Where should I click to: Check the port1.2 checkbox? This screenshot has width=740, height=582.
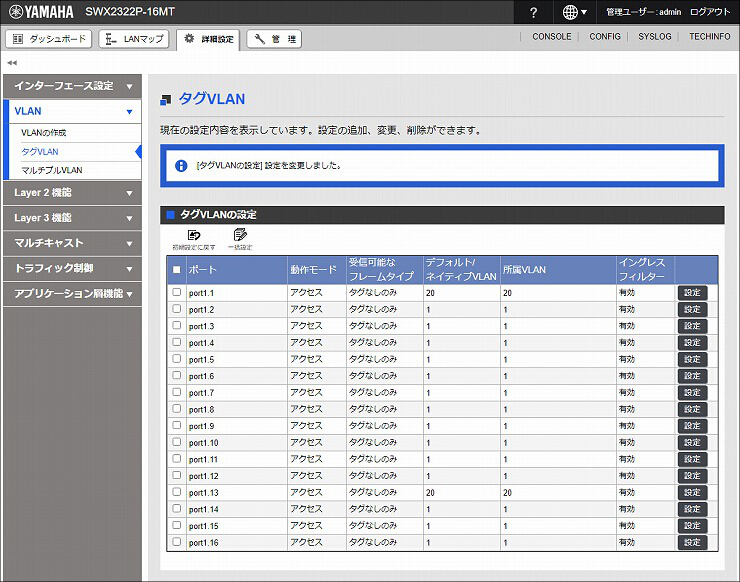pos(177,309)
